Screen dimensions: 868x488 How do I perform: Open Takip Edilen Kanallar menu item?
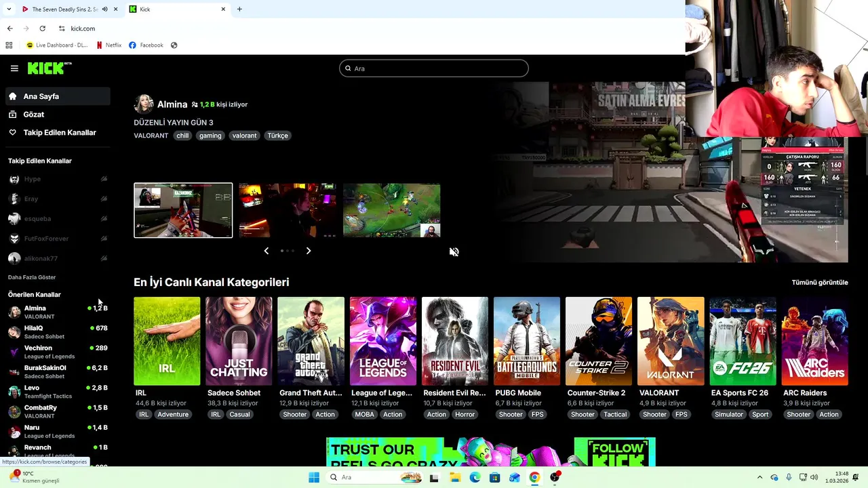(58, 133)
